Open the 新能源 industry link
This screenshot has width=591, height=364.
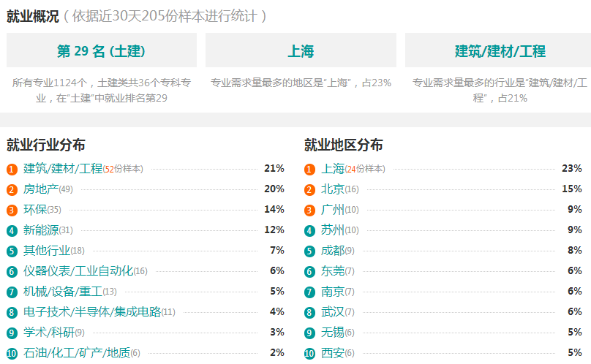41,230
